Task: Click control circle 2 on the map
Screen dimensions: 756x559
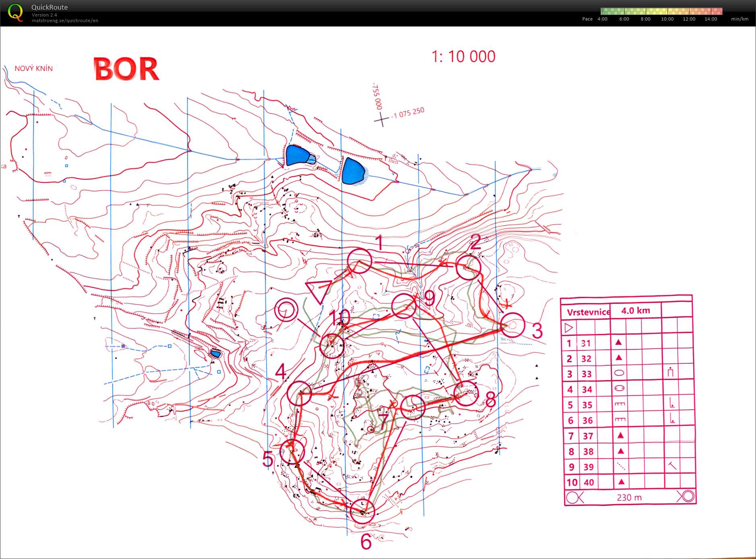Action: [x=469, y=267]
